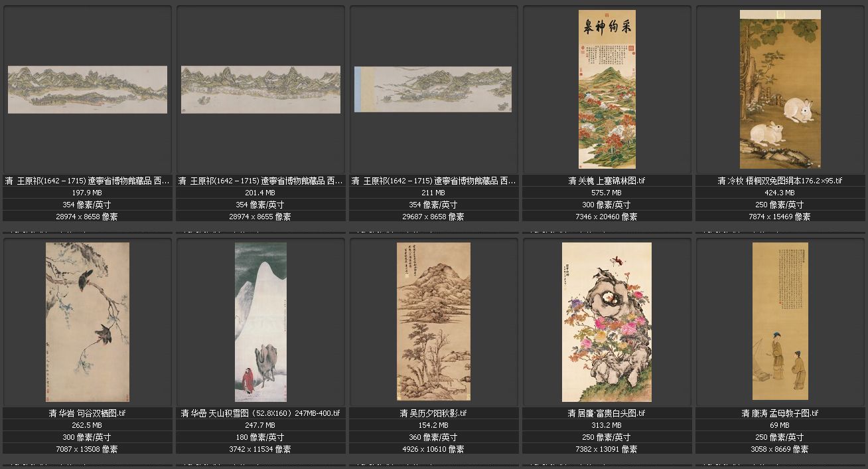
Task: Click the 天山积雪图 filename label
Action: (x=260, y=413)
